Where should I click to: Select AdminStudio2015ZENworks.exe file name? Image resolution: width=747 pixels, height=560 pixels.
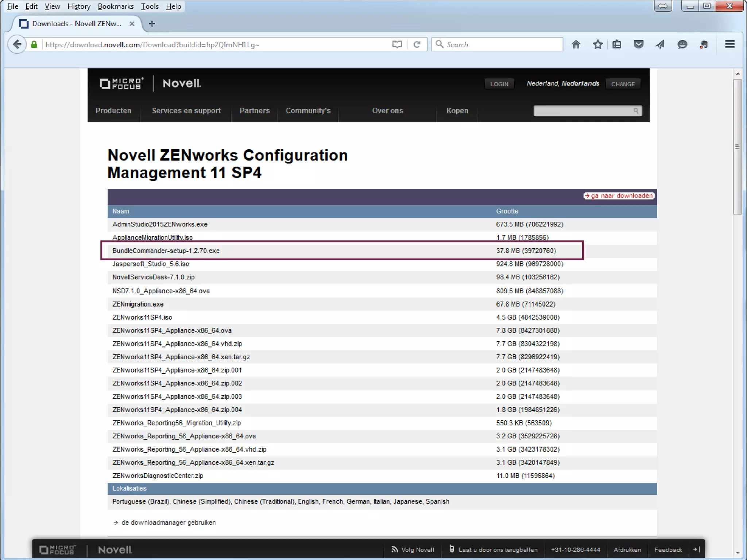160,224
